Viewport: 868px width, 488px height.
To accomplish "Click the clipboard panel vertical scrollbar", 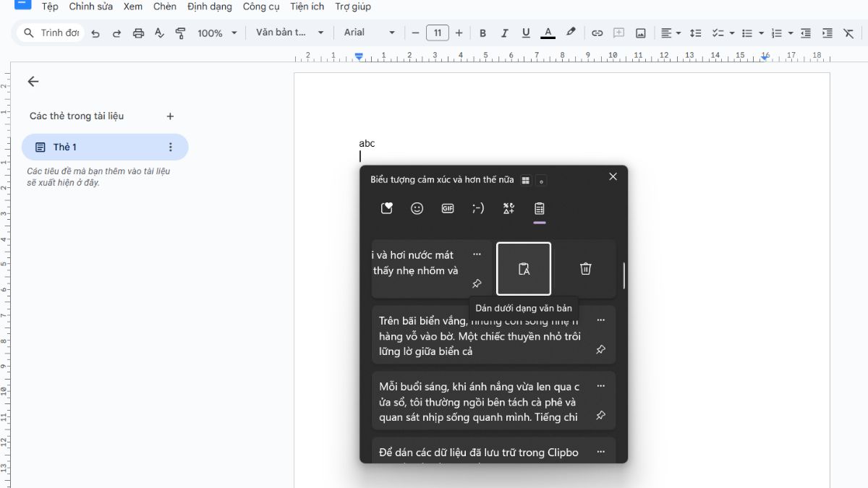I will [624, 275].
